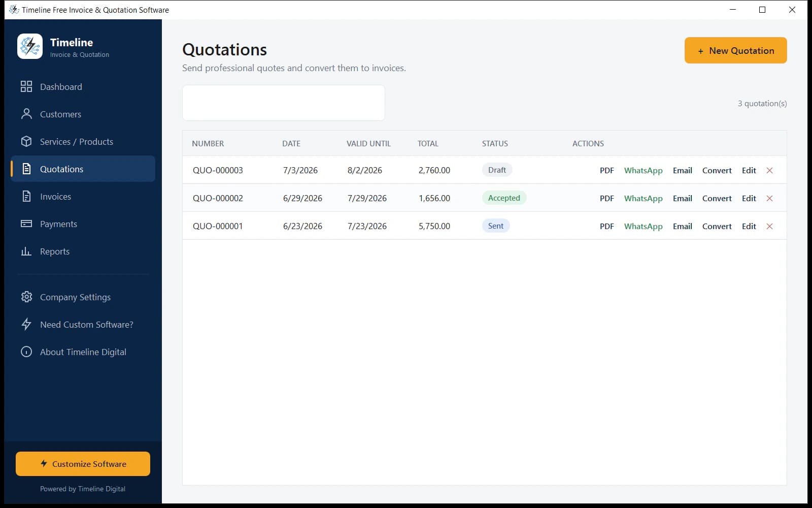The width and height of the screenshot is (812, 508).
Task: Click the total 2,760.00
Action: click(x=434, y=170)
